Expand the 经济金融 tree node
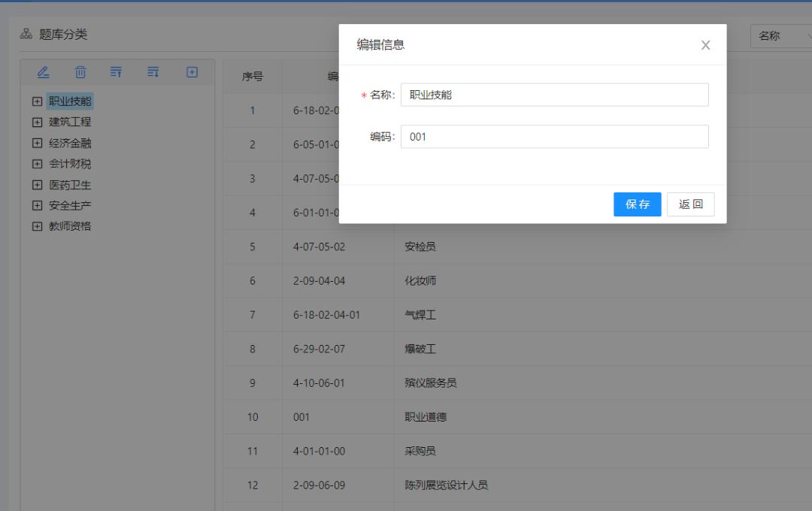This screenshot has height=511, width=812. pos(37,143)
